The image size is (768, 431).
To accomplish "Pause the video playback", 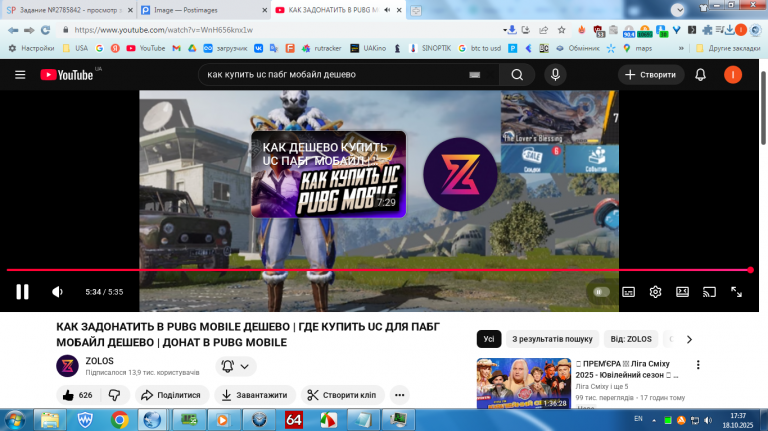I will 23,292.
